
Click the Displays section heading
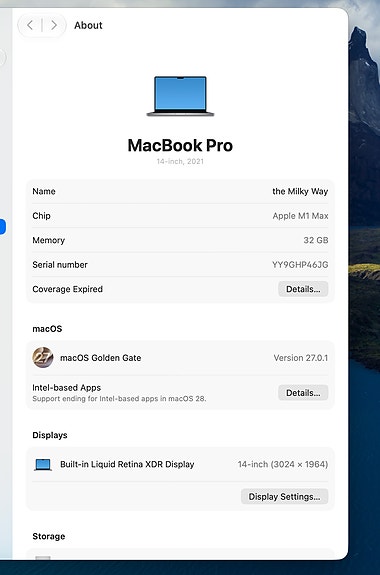50,435
